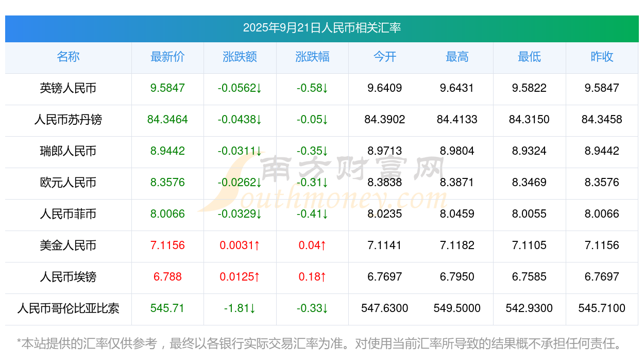644x360 pixels.
Task: Click the 名称 column header
Action: pyautogui.click(x=68, y=57)
